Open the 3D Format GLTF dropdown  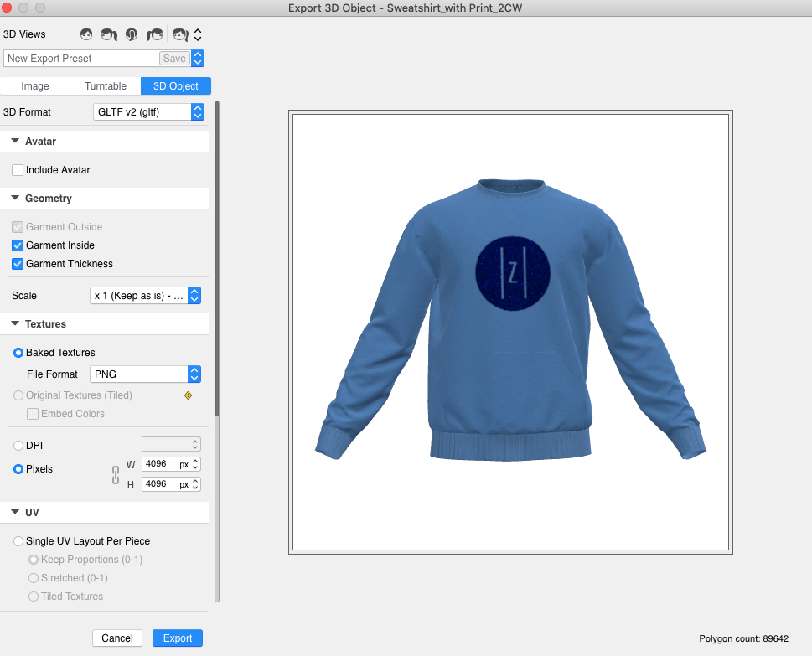[x=148, y=111]
